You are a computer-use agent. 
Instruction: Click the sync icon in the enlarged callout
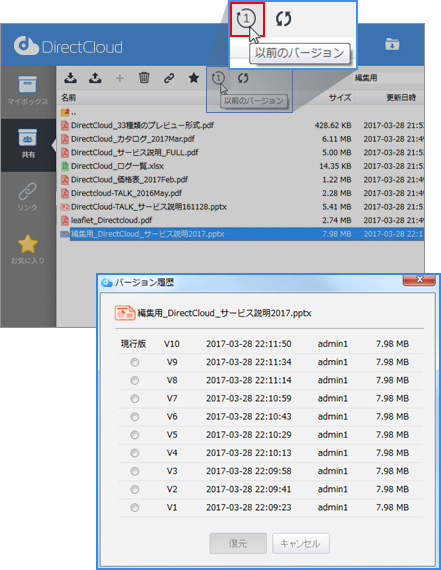[x=283, y=19]
